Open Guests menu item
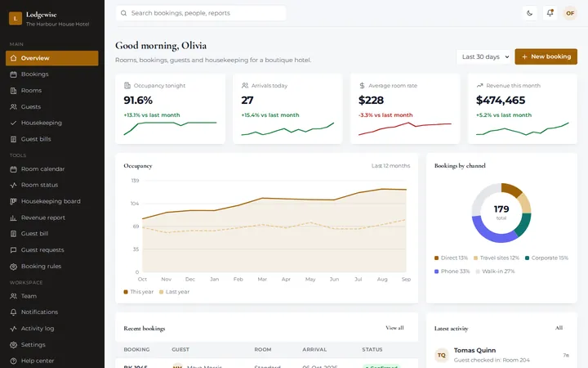The image size is (588, 368). pos(52,106)
